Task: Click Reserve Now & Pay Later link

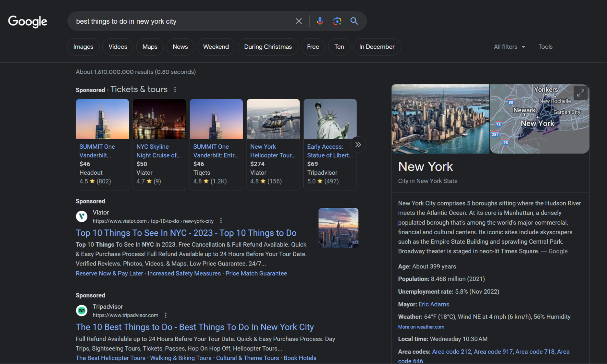Action: point(109,273)
